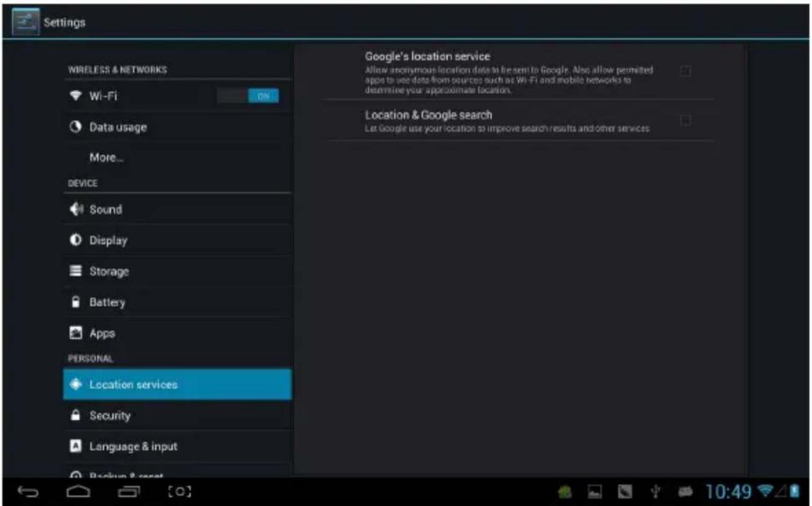Click the Language & input letter icon

tap(75, 446)
